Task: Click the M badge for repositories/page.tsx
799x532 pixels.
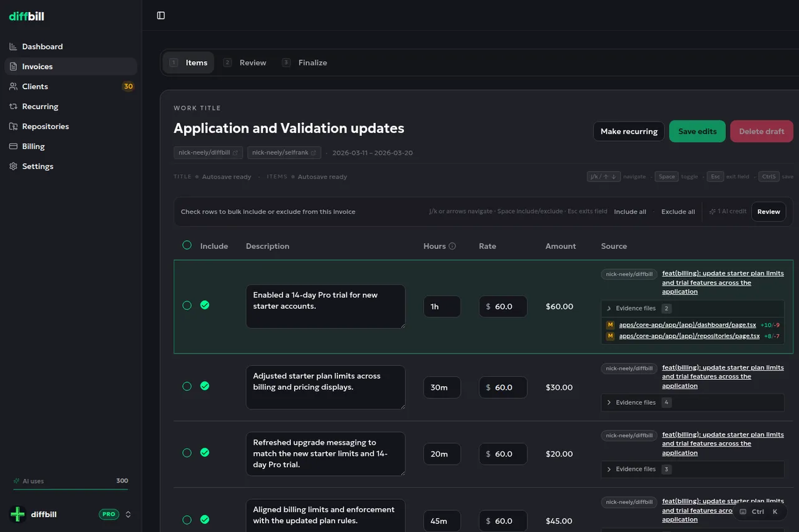Action: pos(610,336)
